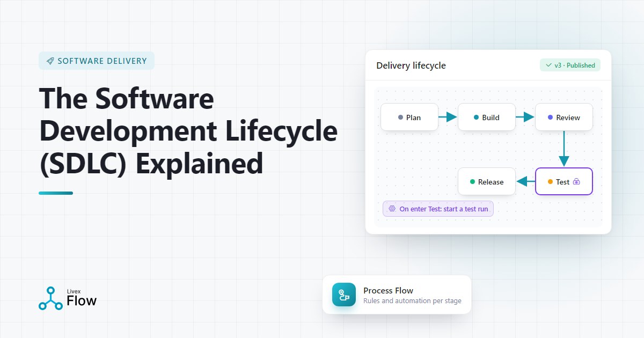Click the arrow from Test to Release

(x=525, y=181)
